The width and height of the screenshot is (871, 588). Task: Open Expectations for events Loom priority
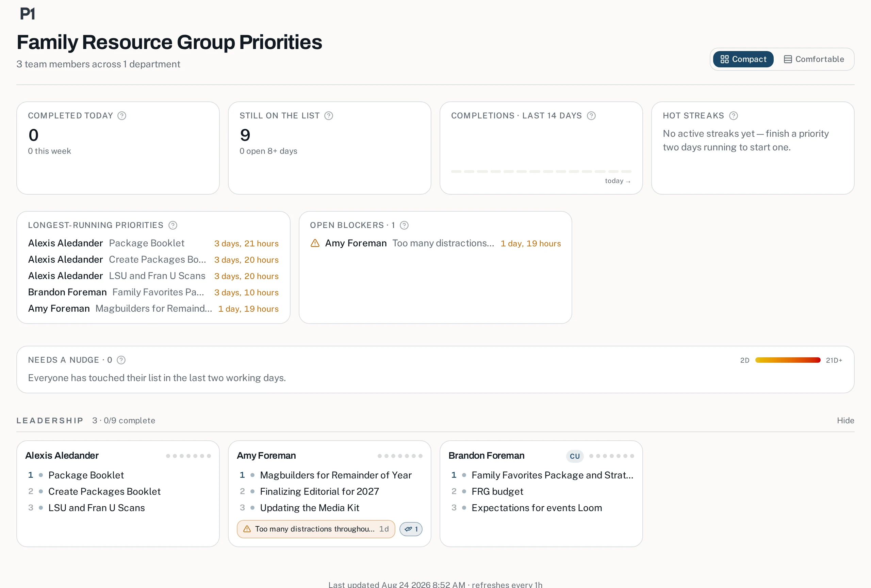click(x=537, y=508)
